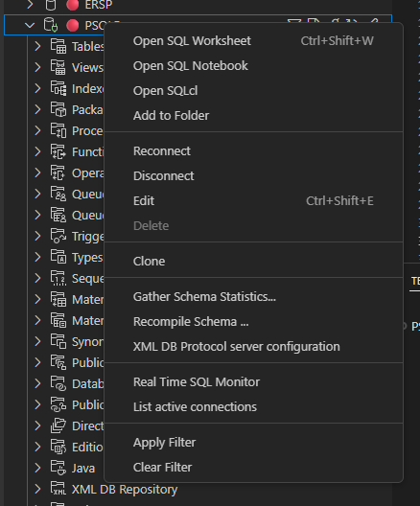Click the Triggers node icon
The width and height of the screenshot is (420, 506).
click(58, 236)
